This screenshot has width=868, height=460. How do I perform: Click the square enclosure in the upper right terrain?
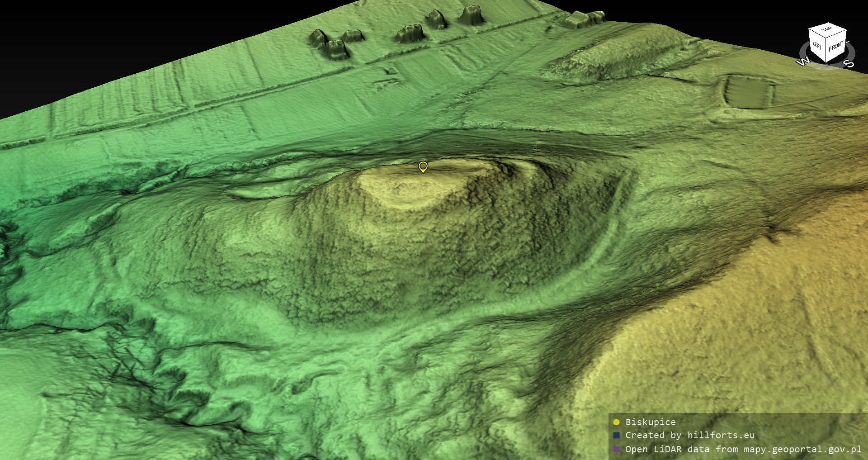748,92
